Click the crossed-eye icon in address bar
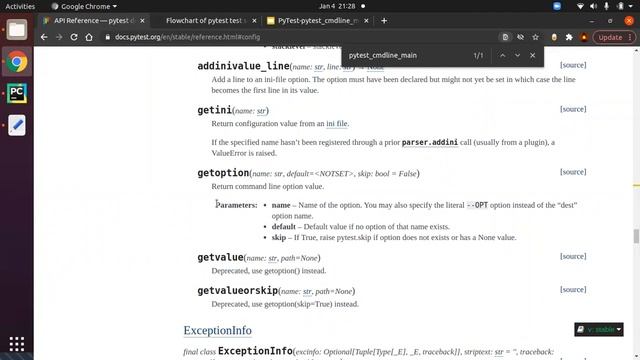640x360 pixels. tap(520, 37)
